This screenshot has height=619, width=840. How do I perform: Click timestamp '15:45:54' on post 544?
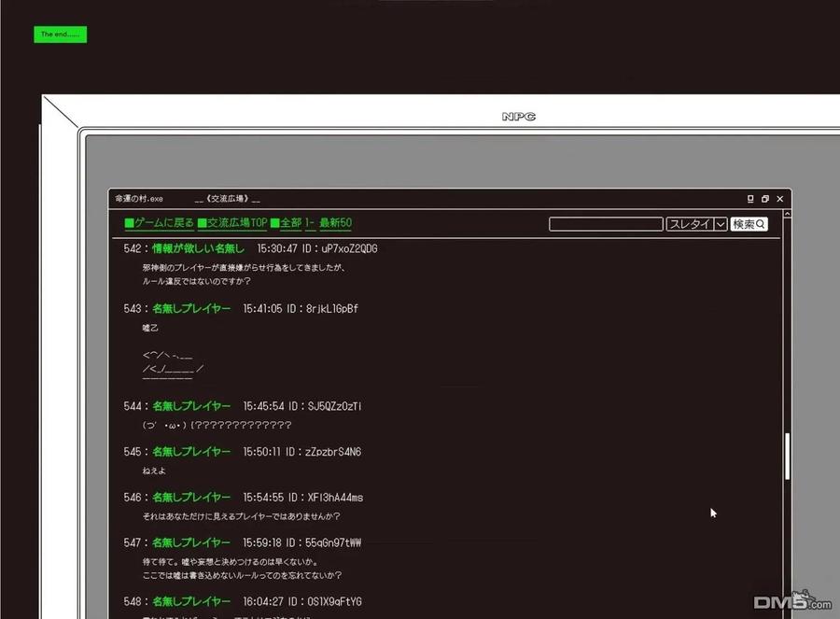point(263,406)
